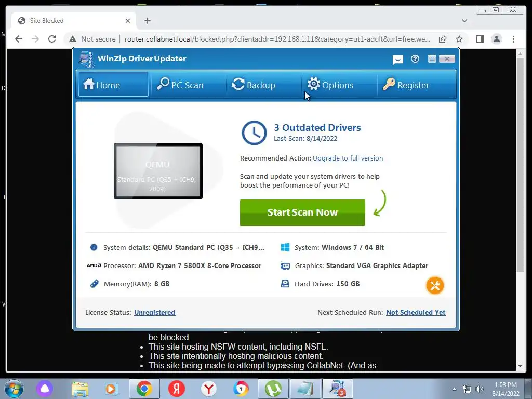Screen dimensions: 532x399
Task: Click 'AMD Ryzen 7 5800X 8-Core Processor' text
Action: pyautogui.click(x=200, y=265)
